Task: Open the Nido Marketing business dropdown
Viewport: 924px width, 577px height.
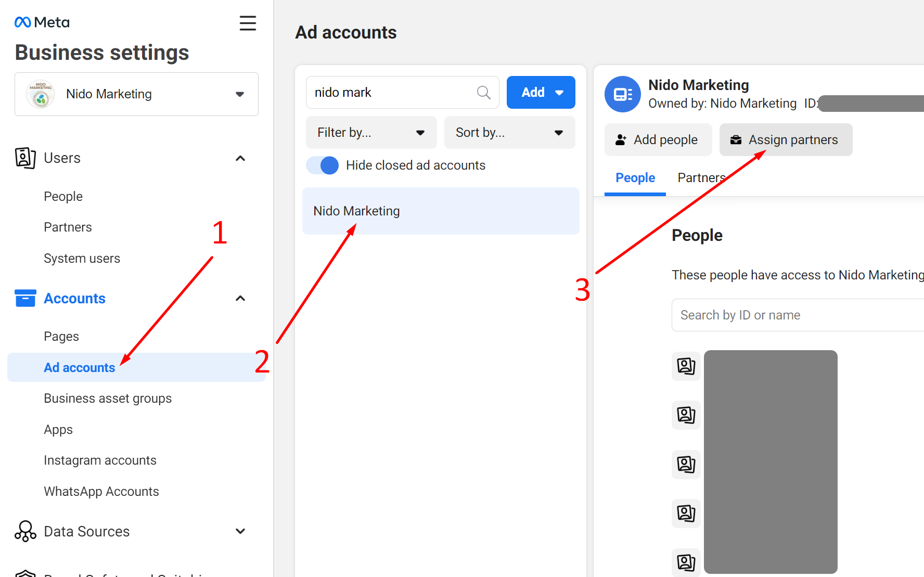Action: tap(136, 94)
